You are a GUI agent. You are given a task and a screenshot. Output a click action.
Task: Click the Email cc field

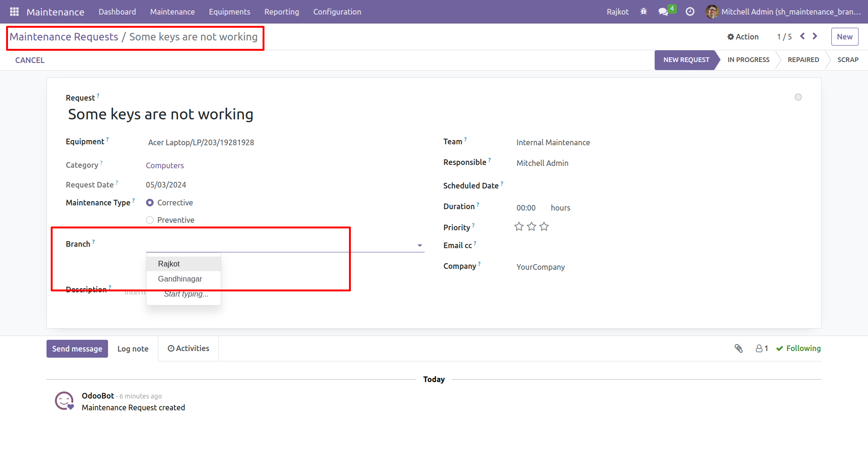658,246
